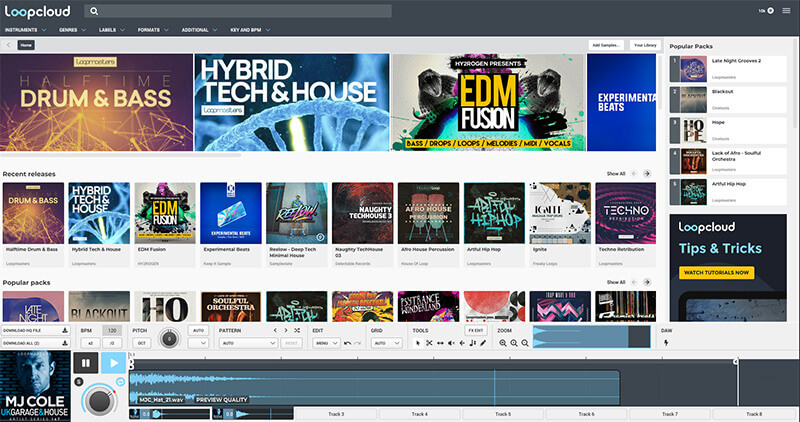Click the undo arrow in Edit section
The height and width of the screenshot is (422, 800).
346,343
